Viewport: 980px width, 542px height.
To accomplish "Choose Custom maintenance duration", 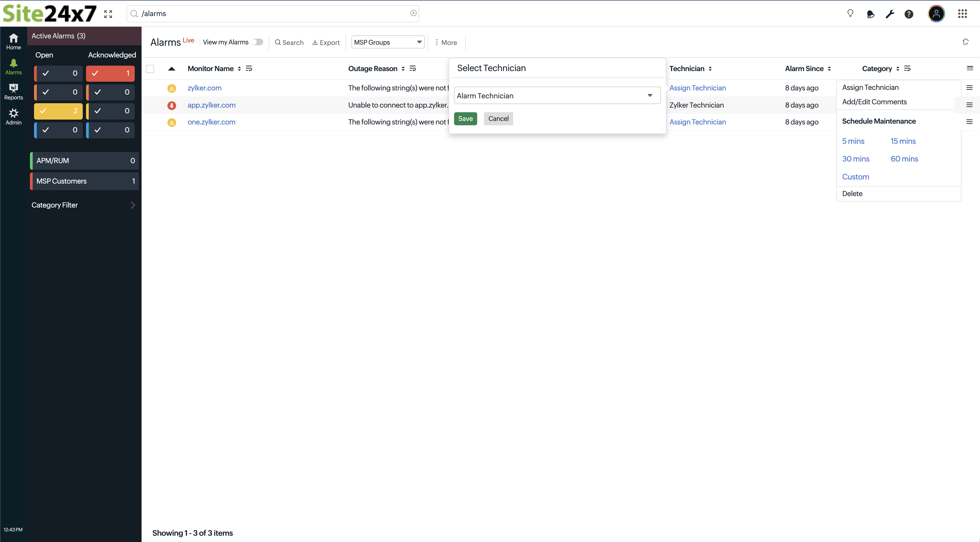I will coord(856,177).
